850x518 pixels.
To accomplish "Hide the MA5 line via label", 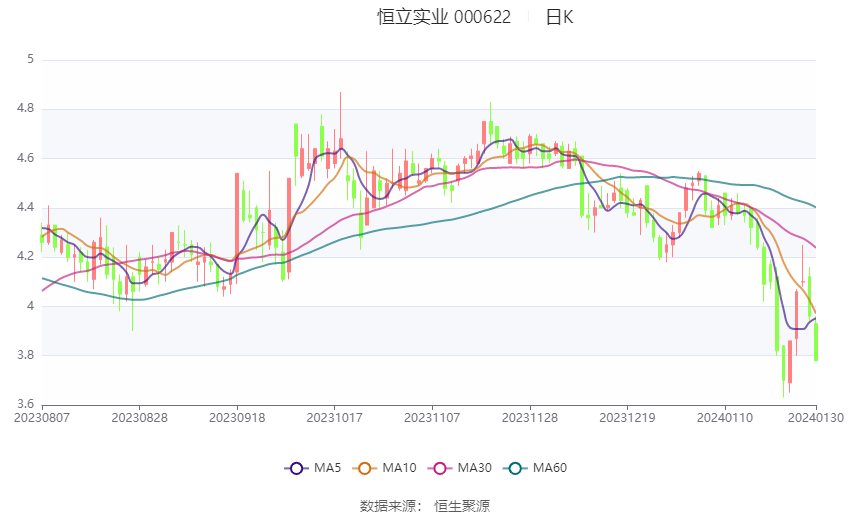I will [327, 468].
